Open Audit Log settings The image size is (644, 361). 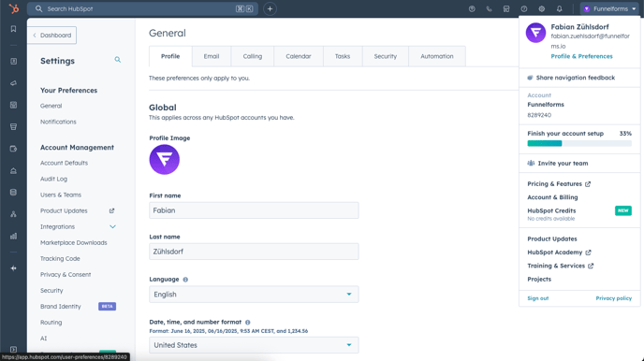(x=53, y=179)
